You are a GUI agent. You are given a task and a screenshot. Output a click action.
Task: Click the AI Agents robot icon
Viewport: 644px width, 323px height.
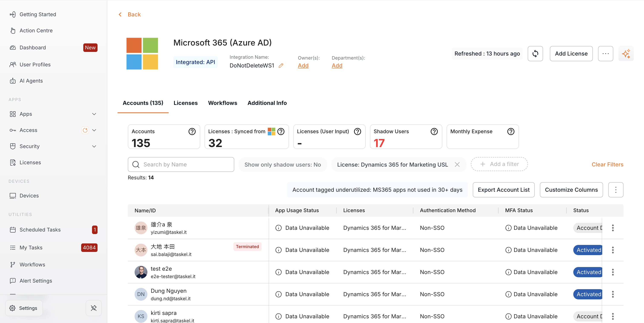click(x=13, y=81)
